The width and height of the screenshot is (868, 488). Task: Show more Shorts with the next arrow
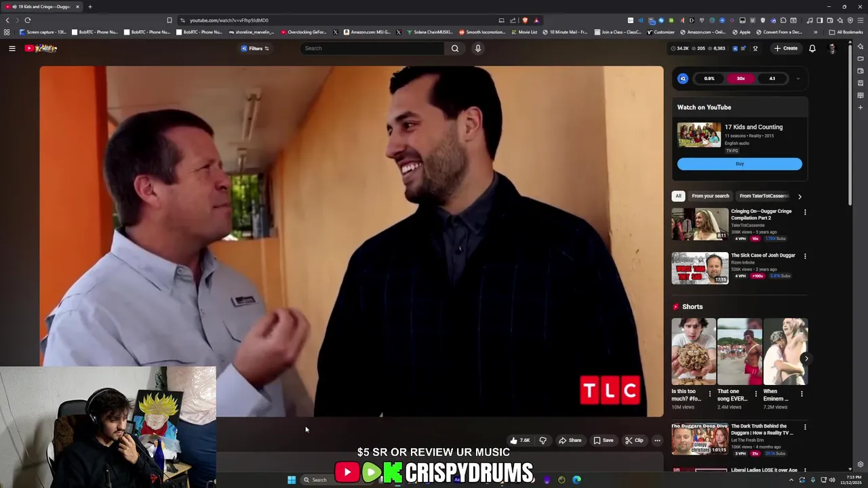coord(805,359)
